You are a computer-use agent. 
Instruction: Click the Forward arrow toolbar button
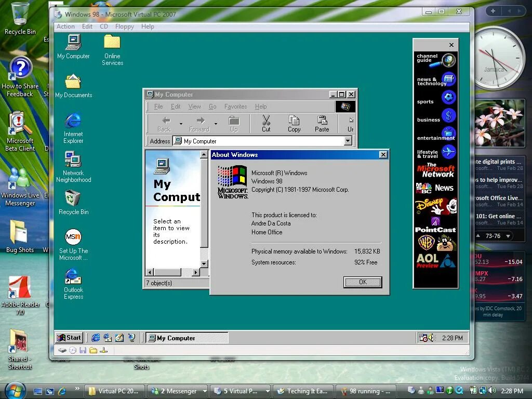(199, 124)
